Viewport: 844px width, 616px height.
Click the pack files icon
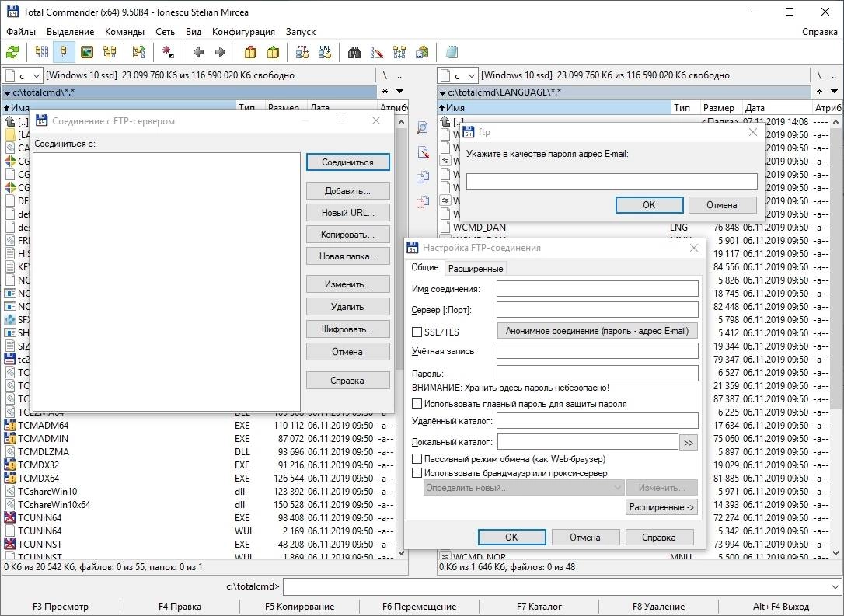(x=249, y=52)
